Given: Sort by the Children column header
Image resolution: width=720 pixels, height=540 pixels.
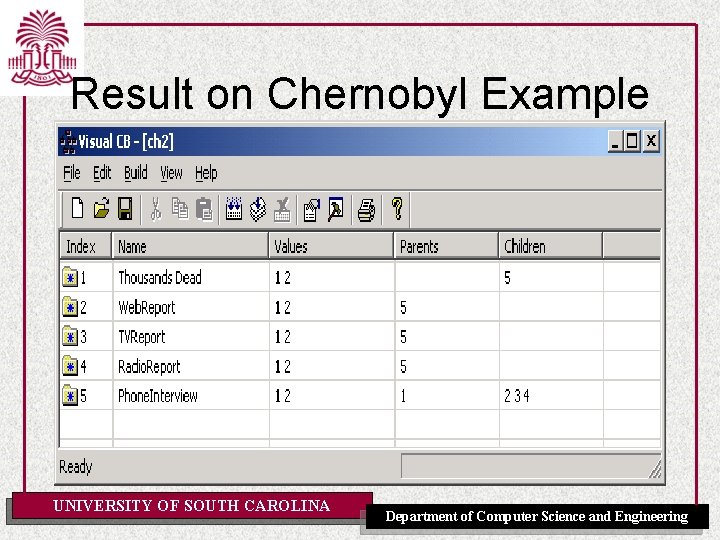Looking at the screenshot, I should coord(551,247).
